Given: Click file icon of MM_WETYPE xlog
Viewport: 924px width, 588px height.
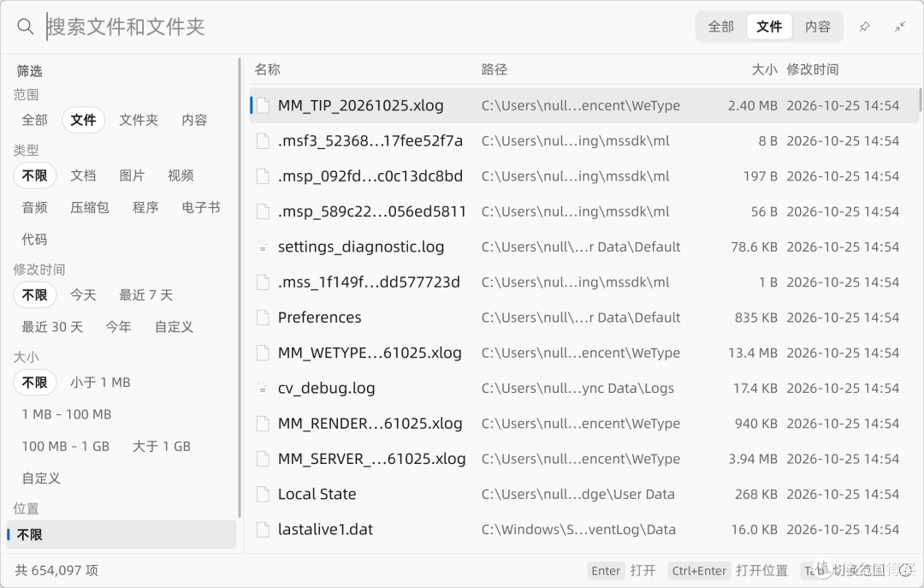Looking at the screenshot, I should coord(263,353).
